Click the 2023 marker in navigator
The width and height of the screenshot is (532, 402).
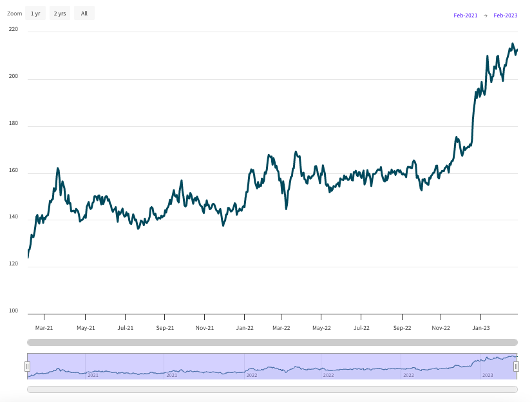tap(488, 375)
